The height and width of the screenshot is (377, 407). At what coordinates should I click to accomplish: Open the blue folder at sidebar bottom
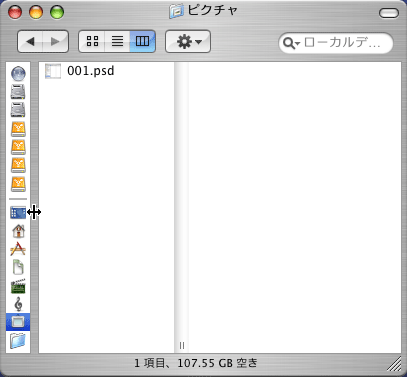point(18,341)
